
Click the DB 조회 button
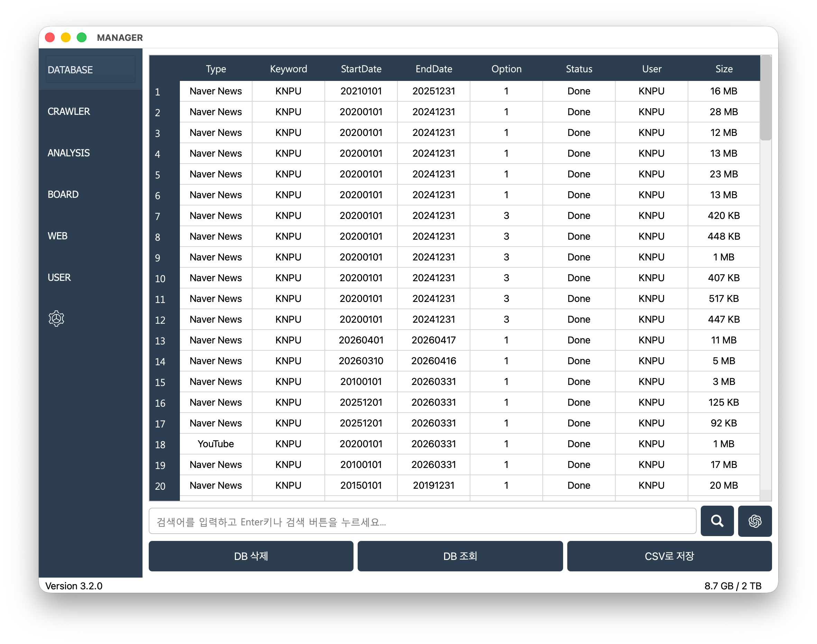(x=460, y=556)
